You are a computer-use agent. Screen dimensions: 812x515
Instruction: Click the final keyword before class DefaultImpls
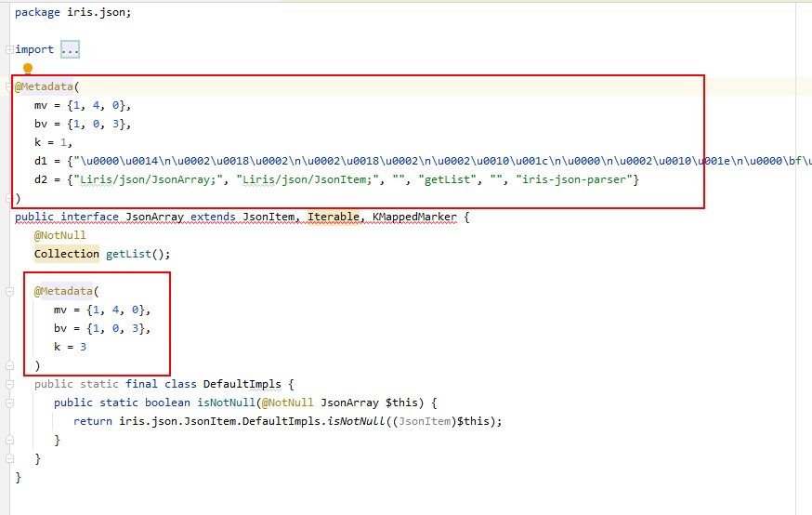141,385
